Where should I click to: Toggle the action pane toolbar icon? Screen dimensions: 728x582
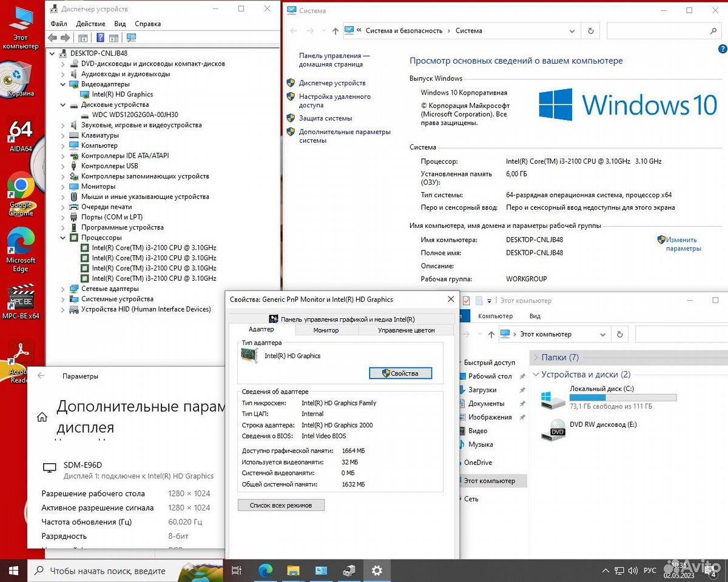pyautogui.click(x=113, y=38)
